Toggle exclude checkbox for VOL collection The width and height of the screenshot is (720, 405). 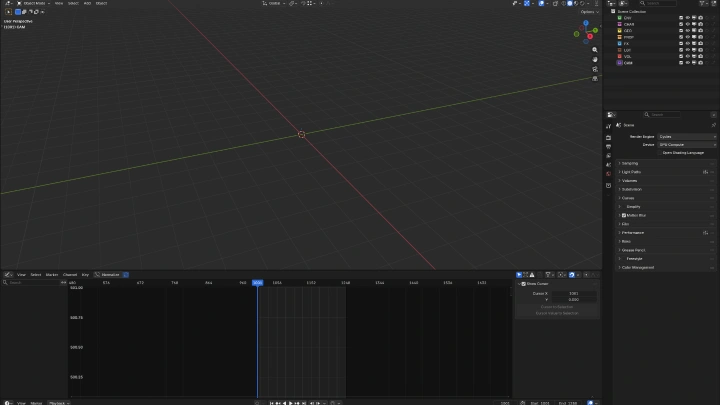click(x=681, y=56)
